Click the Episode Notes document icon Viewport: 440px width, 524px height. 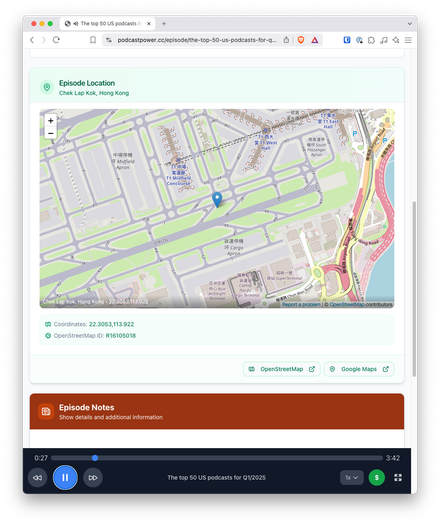[46, 411]
